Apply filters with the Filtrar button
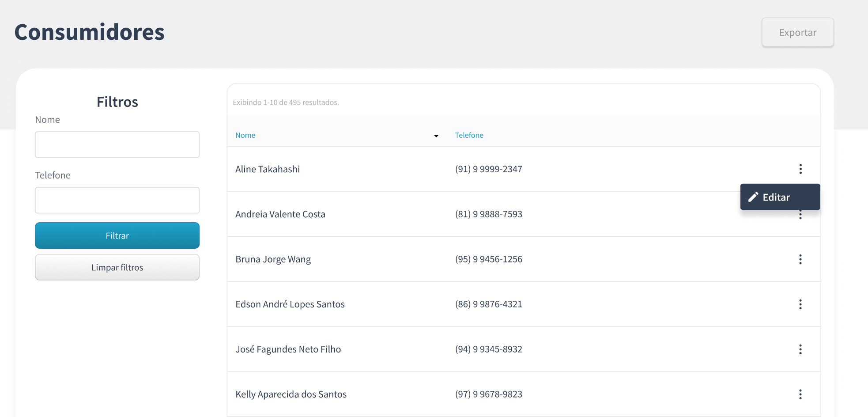 117,235
